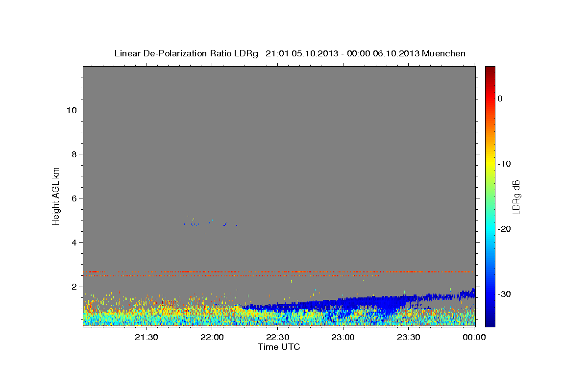Click the plot title 'Linear De-Polarization Ratio LDRg'

tap(186, 53)
